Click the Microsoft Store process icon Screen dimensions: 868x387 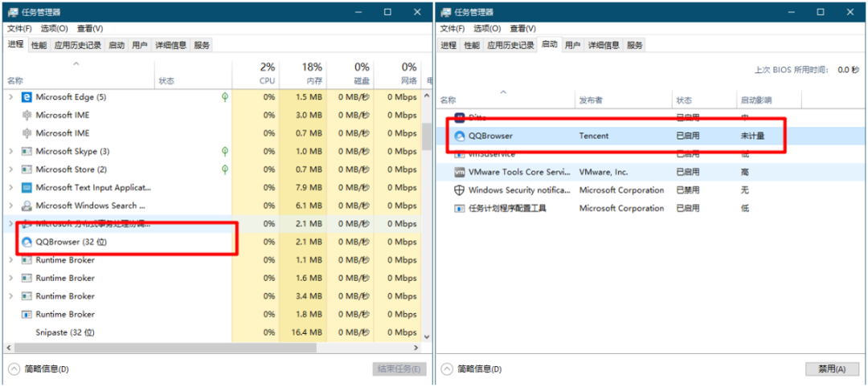pos(26,169)
